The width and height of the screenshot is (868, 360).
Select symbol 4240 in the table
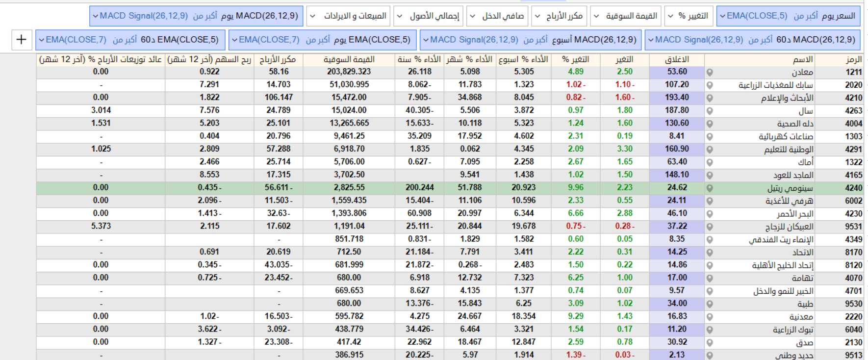[853, 188]
